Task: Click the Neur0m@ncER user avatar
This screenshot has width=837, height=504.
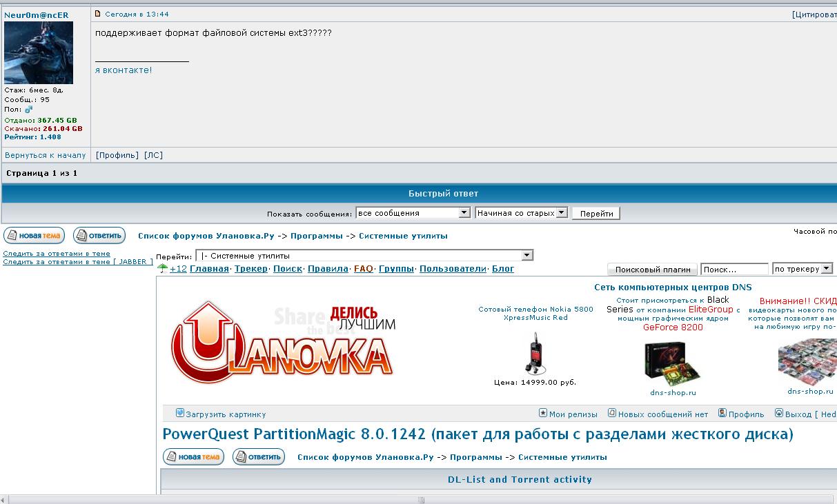Action: coord(39,53)
